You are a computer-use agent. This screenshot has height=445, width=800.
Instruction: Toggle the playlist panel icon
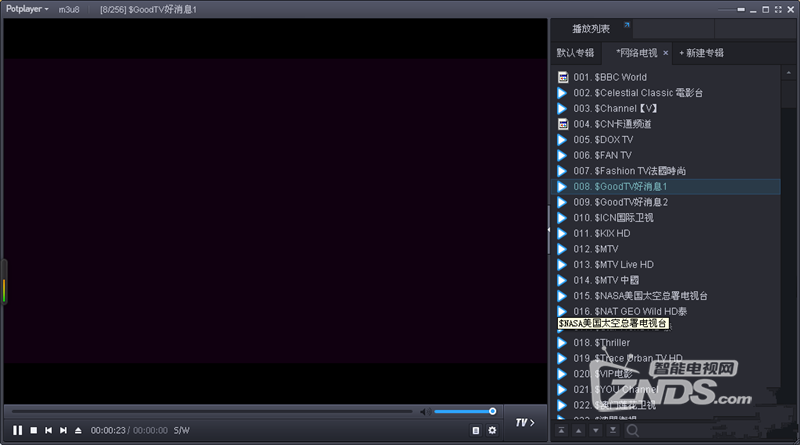tap(476, 430)
